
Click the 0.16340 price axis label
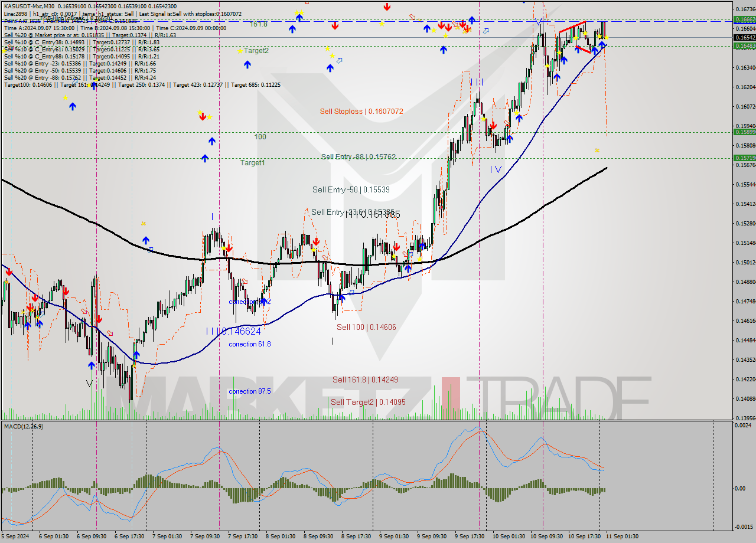[746, 67]
